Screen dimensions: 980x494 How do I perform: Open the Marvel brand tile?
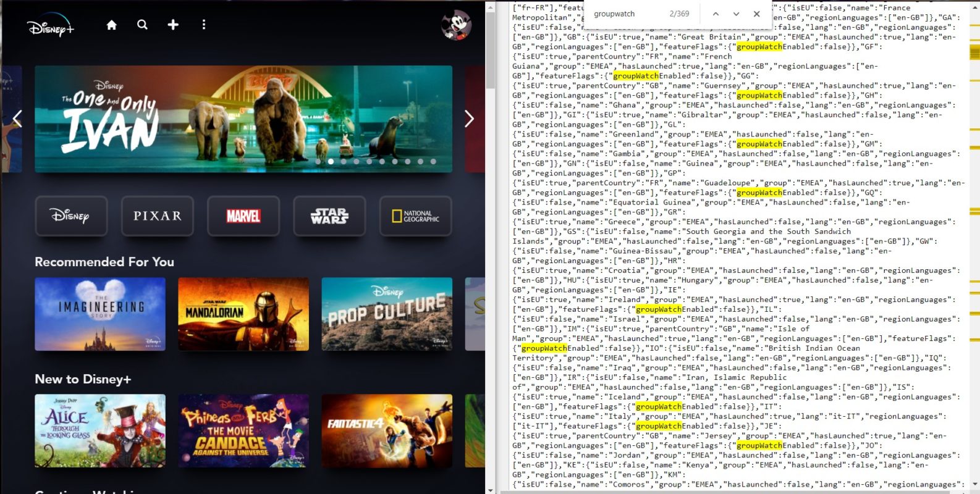click(243, 216)
